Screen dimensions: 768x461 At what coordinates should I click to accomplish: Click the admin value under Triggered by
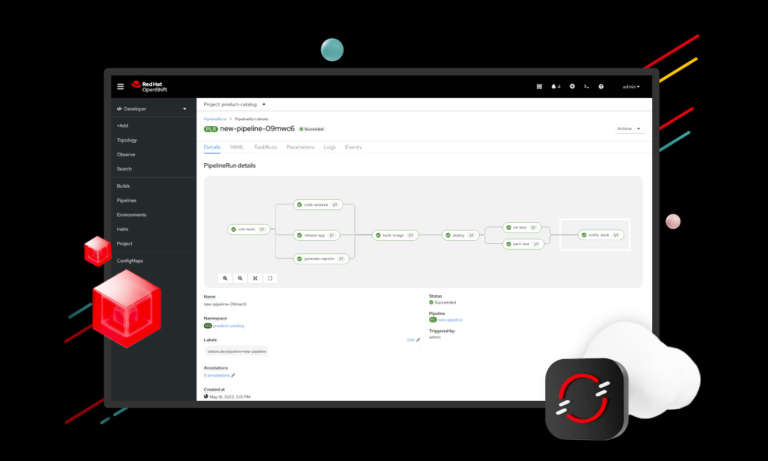tap(435, 337)
